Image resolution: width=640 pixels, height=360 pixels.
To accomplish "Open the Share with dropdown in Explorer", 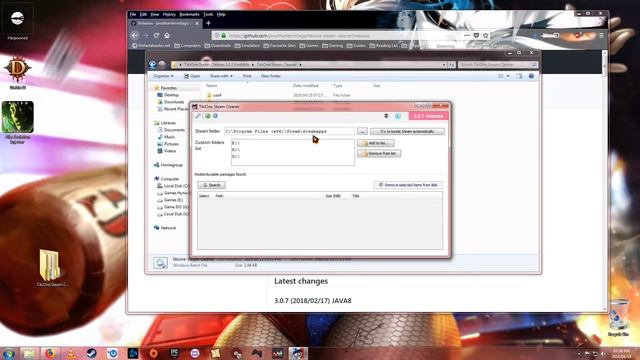I will 221,76.
